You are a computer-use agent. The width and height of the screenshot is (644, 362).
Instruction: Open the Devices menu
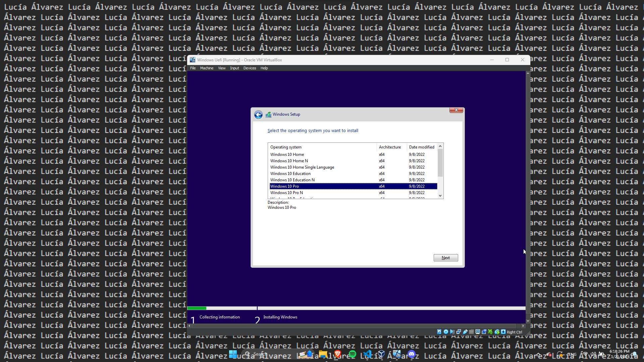click(250, 68)
